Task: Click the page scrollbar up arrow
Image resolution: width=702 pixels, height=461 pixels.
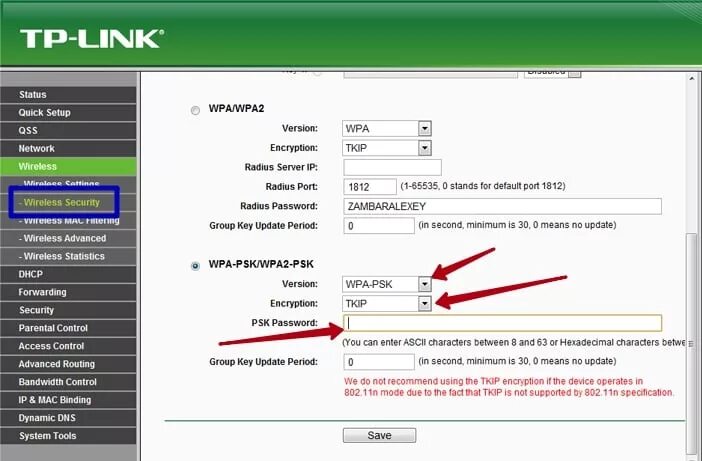Action: [x=692, y=79]
